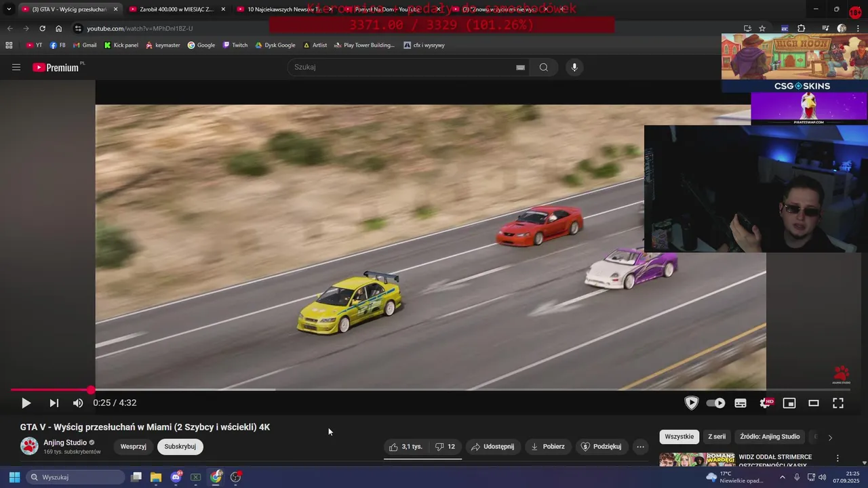Open the Gmail bookmark
The width and height of the screenshot is (868, 488).
pyautogui.click(x=85, y=45)
